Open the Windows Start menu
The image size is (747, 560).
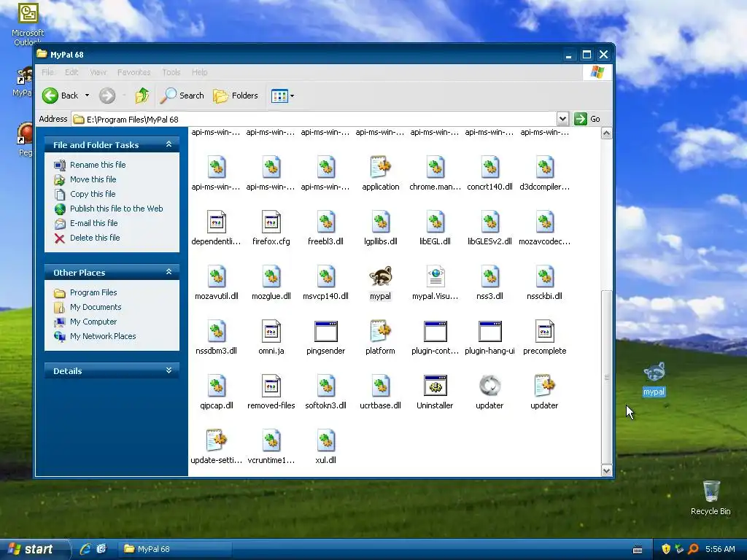click(x=34, y=549)
